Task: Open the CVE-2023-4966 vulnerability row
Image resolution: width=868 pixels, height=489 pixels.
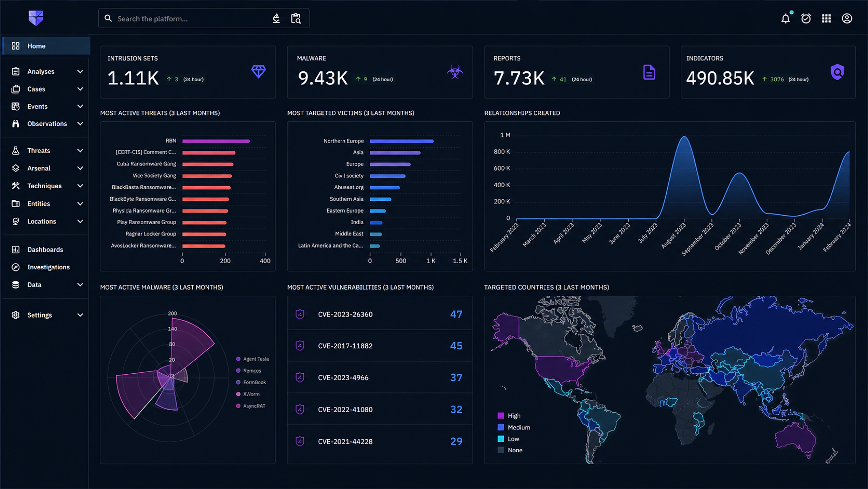Action: tap(380, 377)
